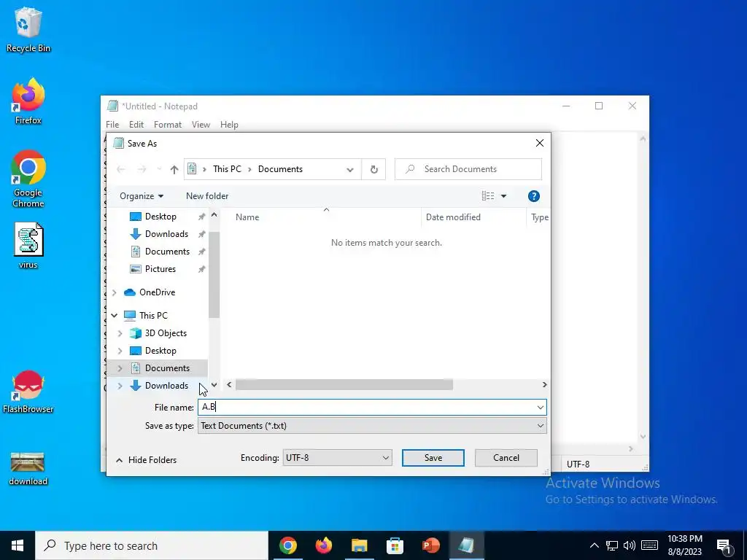
Task: Click Documents in the address path
Action: (x=280, y=169)
